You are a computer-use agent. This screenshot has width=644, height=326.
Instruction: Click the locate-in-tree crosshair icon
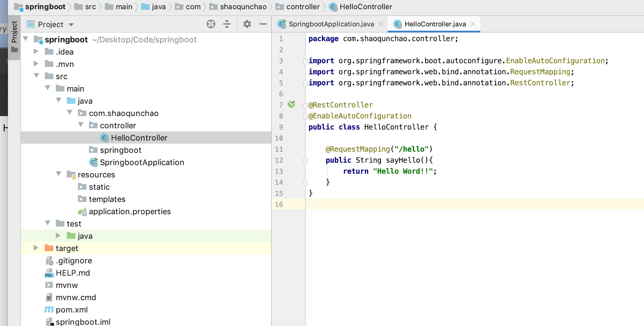[x=211, y=24]
